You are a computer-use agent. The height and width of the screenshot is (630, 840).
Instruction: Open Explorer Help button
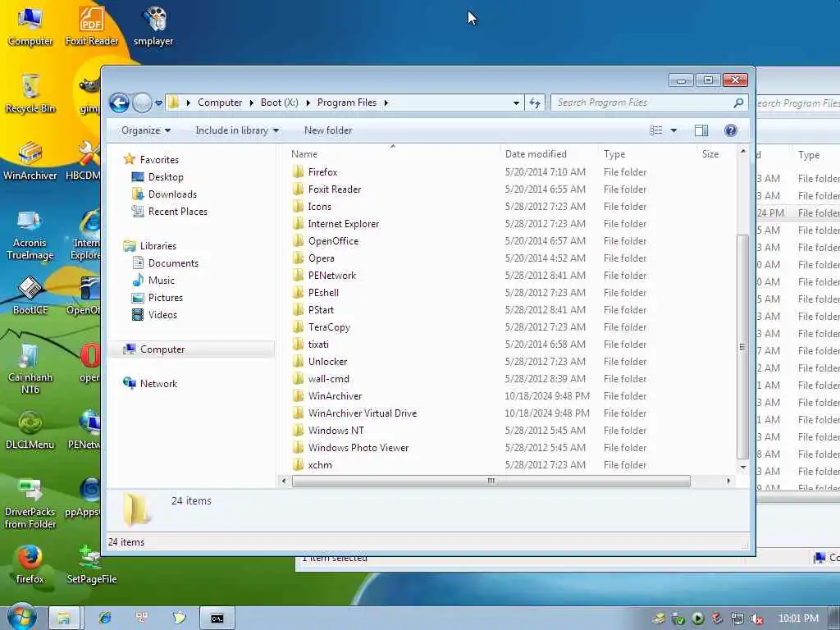[731, 130]
